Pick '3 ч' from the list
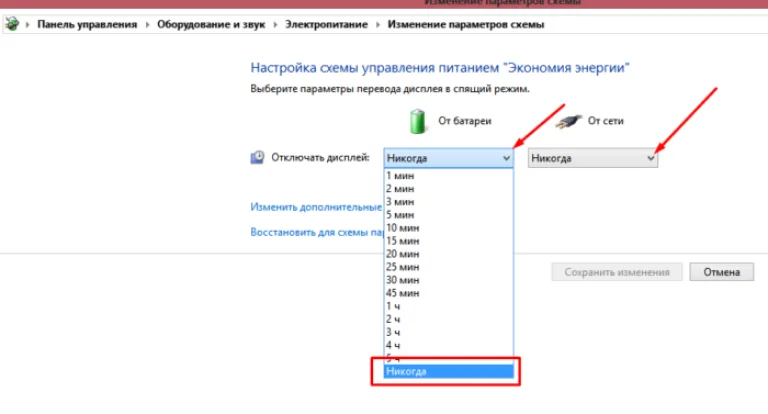Screen dimensions: 768x414 point(448,332)
